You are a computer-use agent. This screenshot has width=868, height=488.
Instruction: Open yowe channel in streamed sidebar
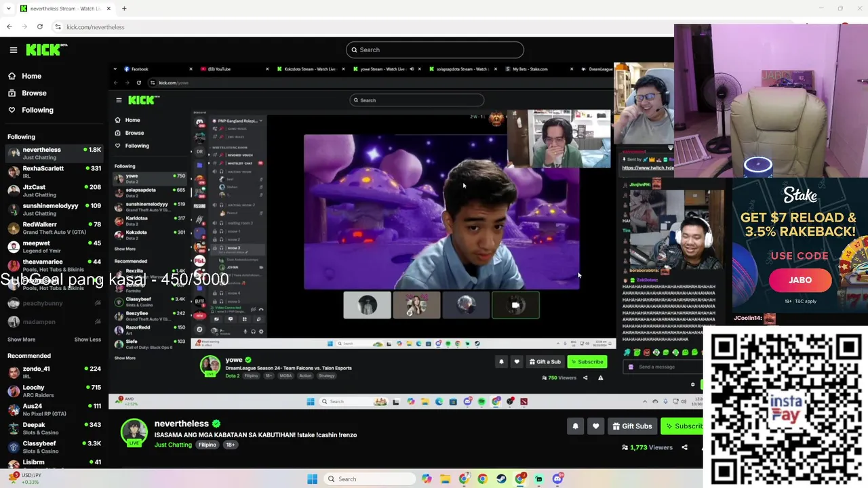151,178
